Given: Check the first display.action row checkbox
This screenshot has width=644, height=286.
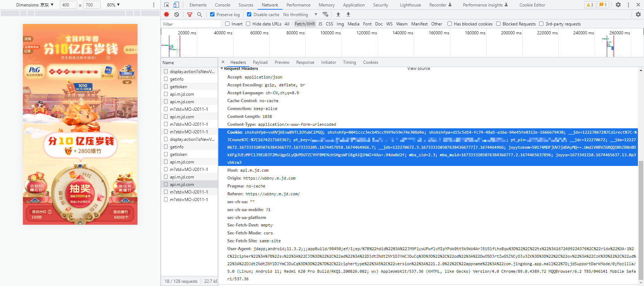Looking at the screenshot, I should click(166, 71).
